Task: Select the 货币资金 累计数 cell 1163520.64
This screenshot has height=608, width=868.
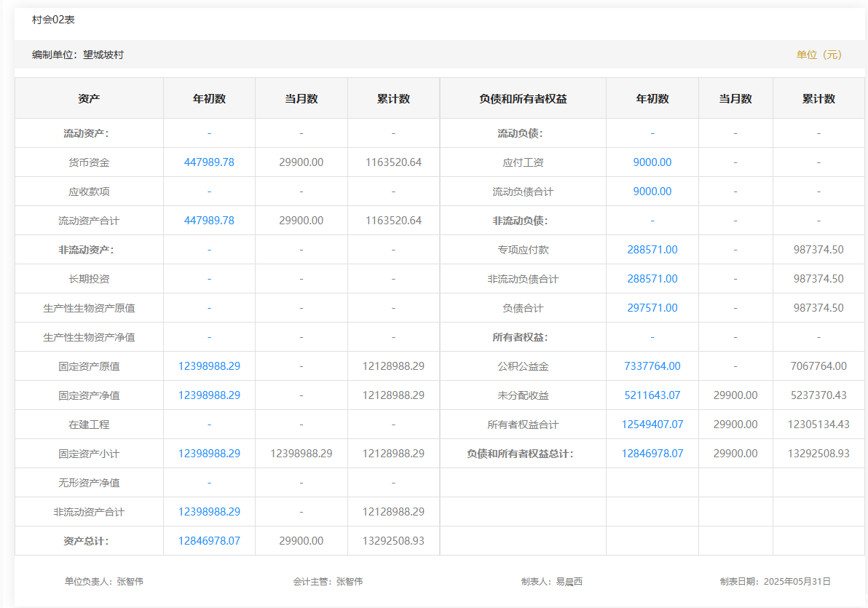Action: click(393, 162)
